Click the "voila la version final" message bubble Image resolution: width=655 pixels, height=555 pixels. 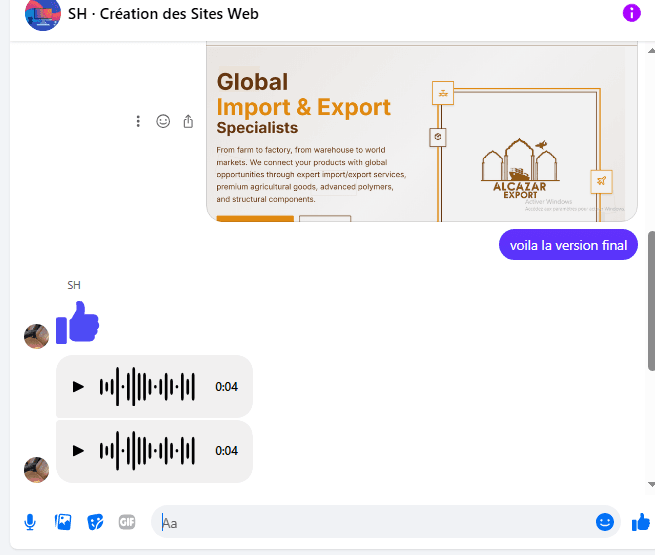pyautogui.click(x=568, y=245)
